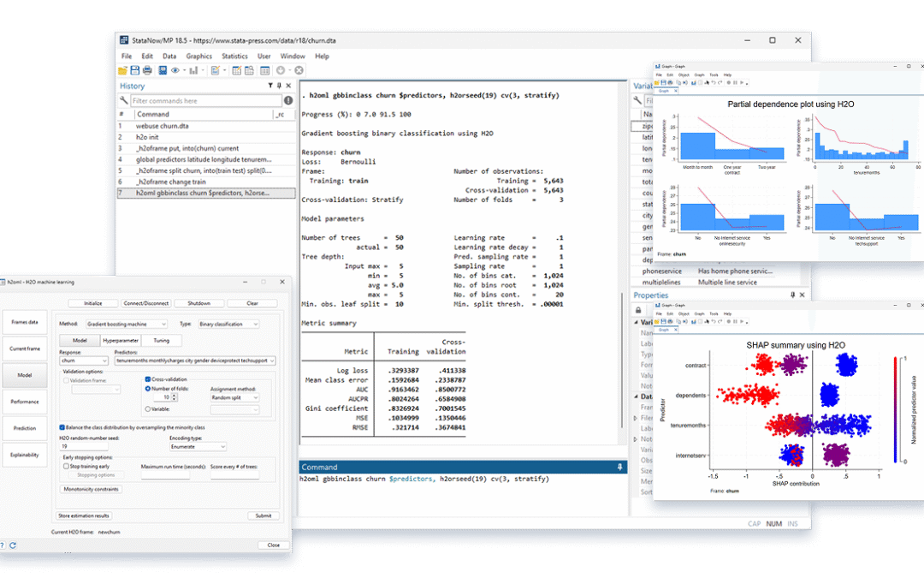Screen dimensions: 924x578
Task: Pin the History panel with the pushpin icon
Action: tap(279, 86)
